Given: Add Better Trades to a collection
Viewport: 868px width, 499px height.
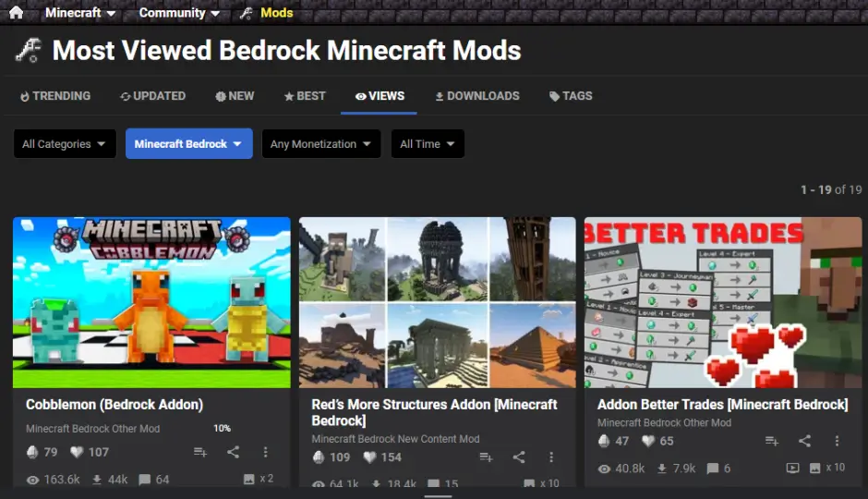Looking at the screenshot, I should tap(772, 441).
